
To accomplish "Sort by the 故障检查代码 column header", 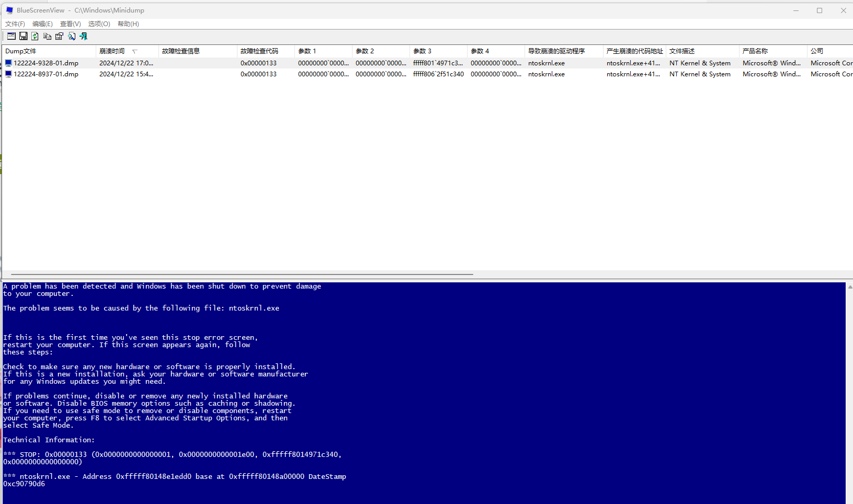I will click(x=259, y=51).
